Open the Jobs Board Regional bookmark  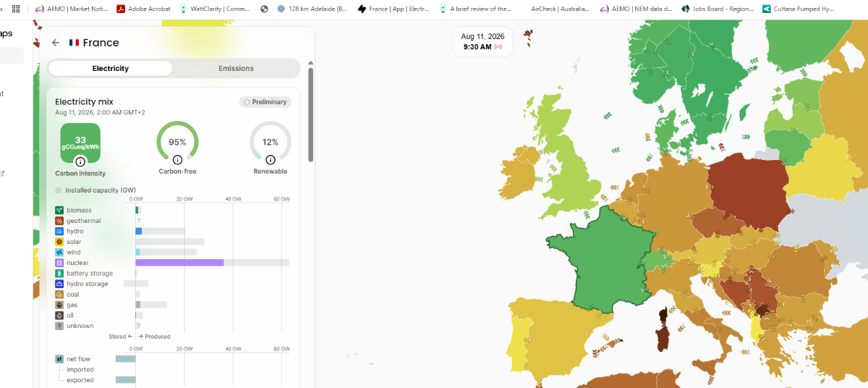click(718, 9)
